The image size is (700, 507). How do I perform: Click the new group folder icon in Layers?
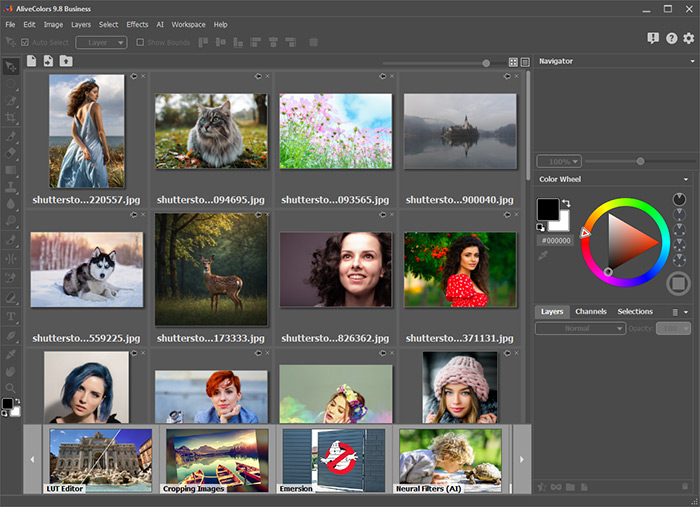570,487
